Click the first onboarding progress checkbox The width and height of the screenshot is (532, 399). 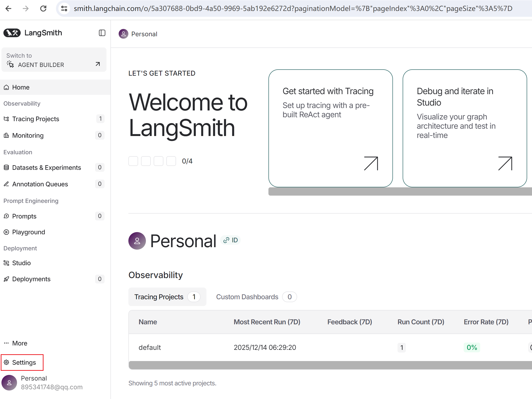click(x=133, y=161)
